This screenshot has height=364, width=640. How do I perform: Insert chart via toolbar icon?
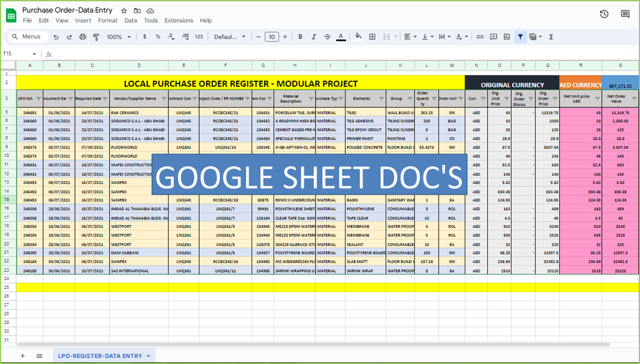tap(507, 37)
